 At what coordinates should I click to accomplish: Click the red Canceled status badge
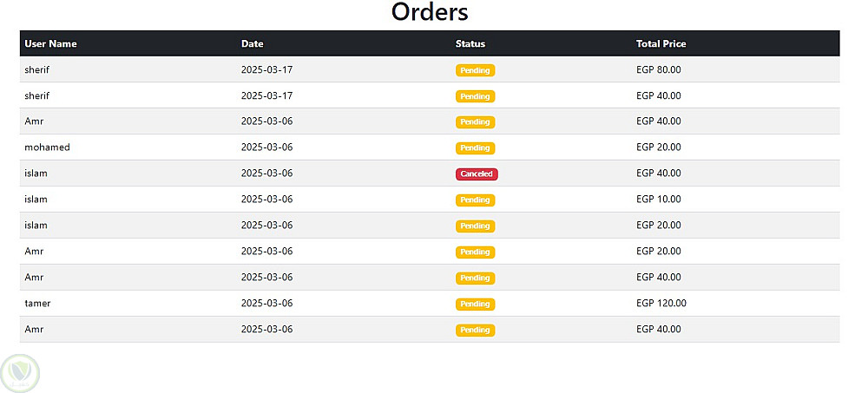(477, 174)
